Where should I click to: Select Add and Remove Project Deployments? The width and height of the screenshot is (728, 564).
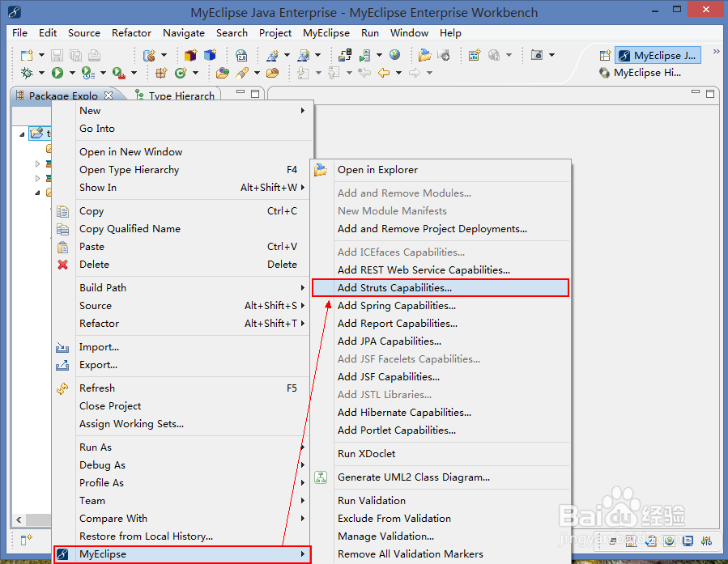click(441, 229)
